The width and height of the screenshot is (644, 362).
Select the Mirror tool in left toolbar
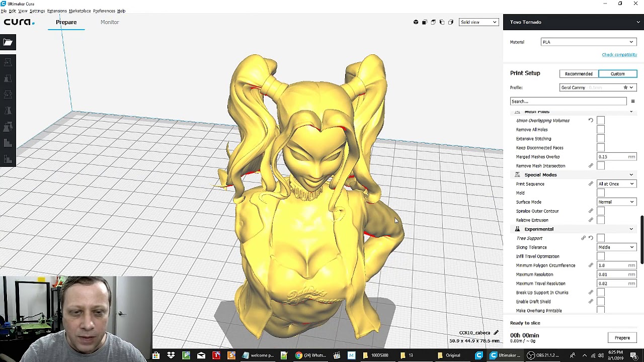point(8,111)
